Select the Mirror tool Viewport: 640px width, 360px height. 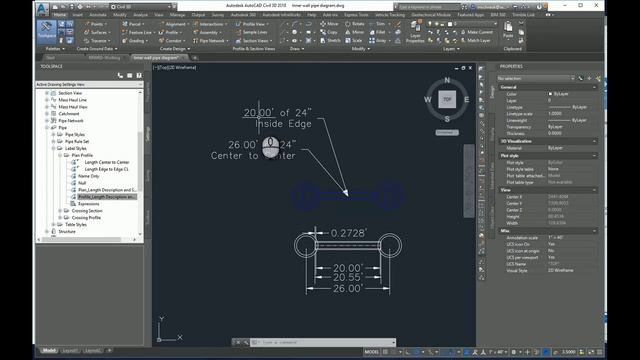[x=354, y=32]
